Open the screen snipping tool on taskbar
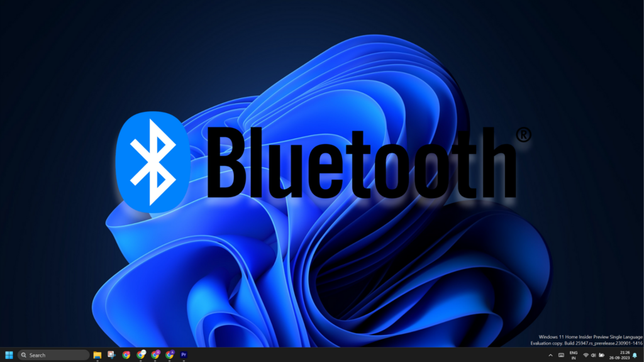Viewport: 644px width, 362px height. 111,354
